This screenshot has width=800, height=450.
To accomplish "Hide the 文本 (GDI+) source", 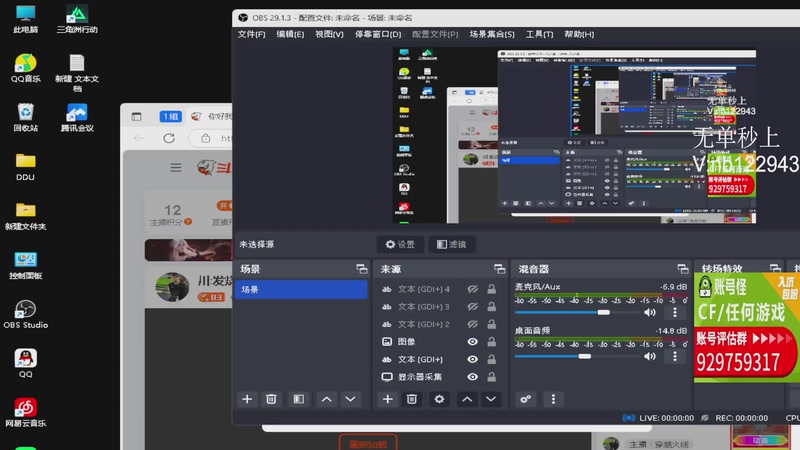I will point(473,359).
